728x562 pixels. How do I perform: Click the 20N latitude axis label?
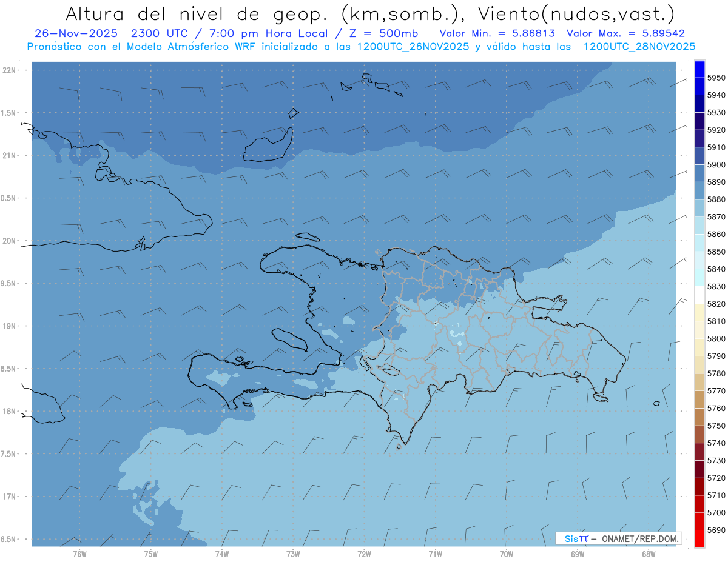[x=8, y=241]
